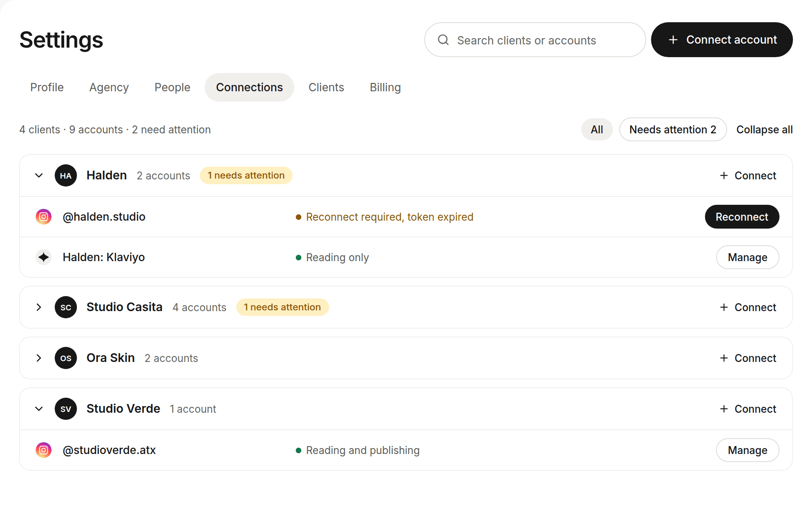The width and height of the screenshot is (812, 508).
Task: Click the 'Reading and publishing' status text
Action: click(363, 450)
